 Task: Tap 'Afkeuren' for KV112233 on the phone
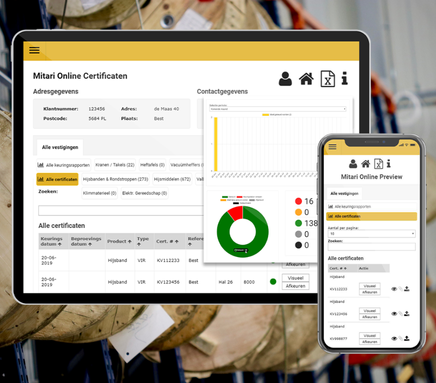tap(370, 292)
